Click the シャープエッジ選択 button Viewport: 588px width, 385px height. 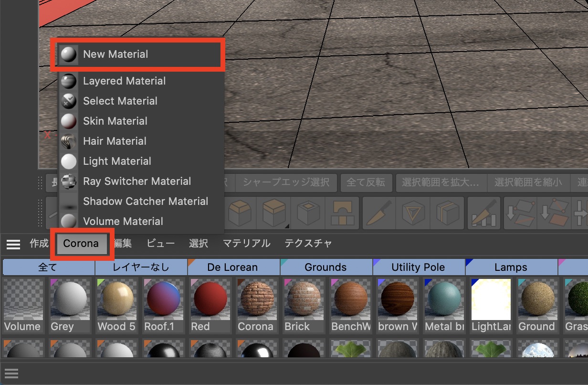[x=286, y=182]
